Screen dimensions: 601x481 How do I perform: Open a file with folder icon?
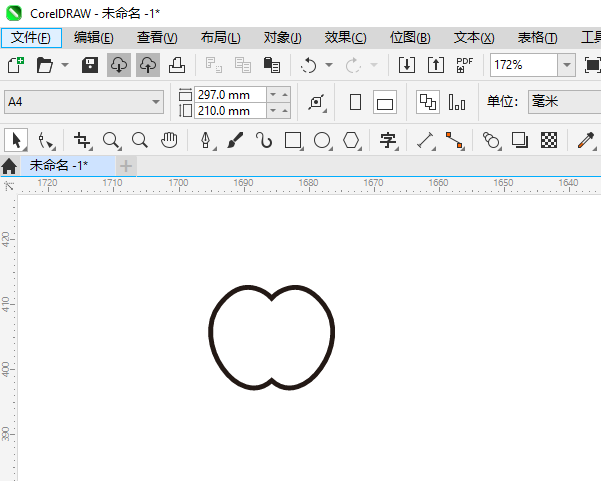(44, 65)
